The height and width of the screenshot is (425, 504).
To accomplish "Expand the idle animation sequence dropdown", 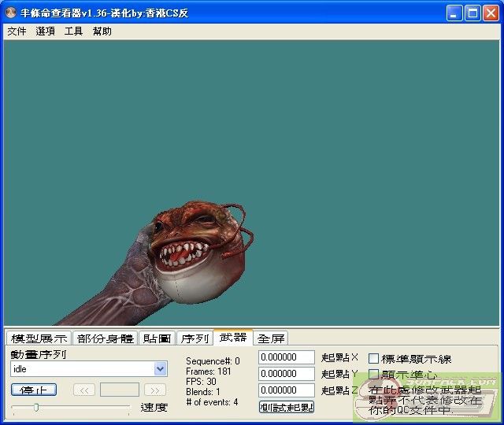I will click(161, 369).
